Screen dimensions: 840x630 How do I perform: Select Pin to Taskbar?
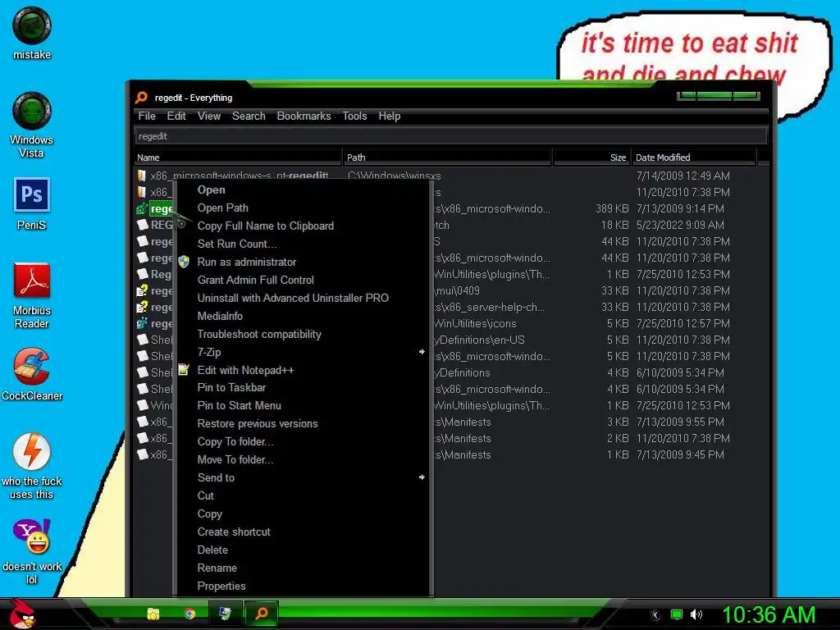tap(231, 387)
